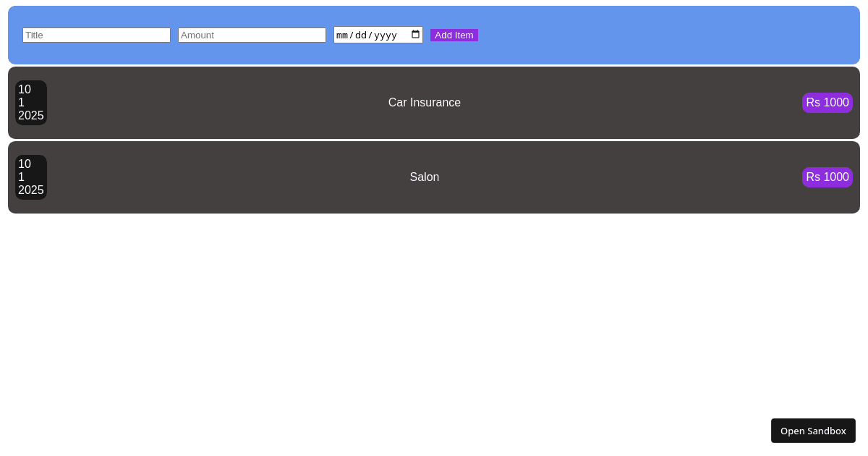Select the Amount input field

tap(252, 35)
